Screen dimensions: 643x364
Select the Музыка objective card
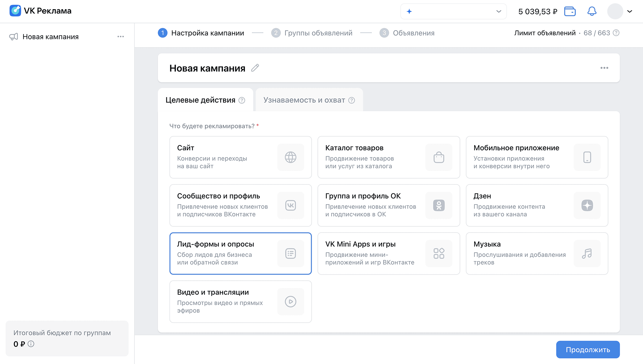pos(537,253)
